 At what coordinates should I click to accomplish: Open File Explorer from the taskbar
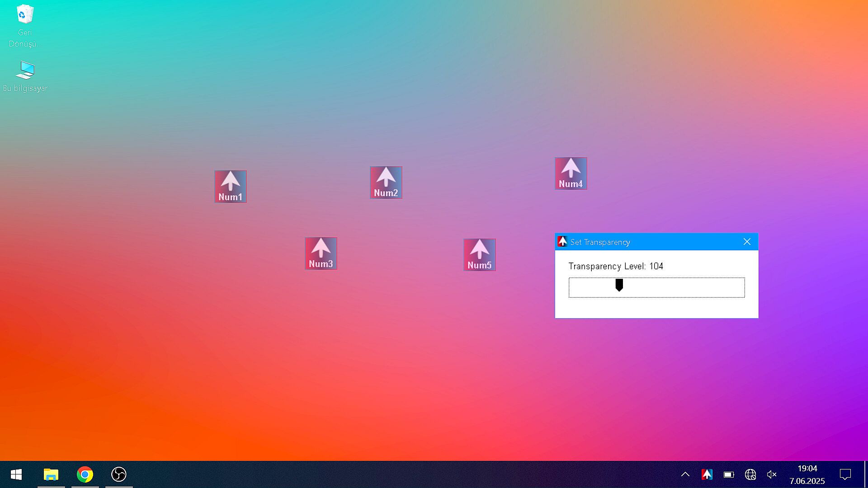pos(51,474)
